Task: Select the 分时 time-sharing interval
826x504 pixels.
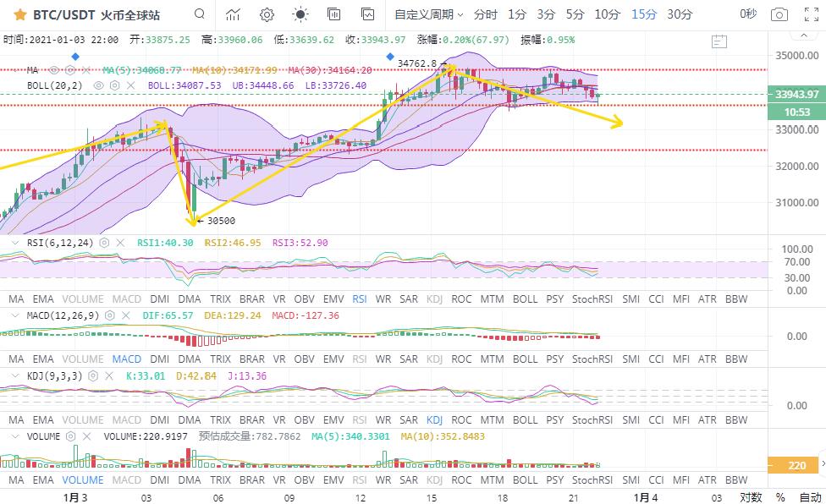Action: (x=486, y=14)
